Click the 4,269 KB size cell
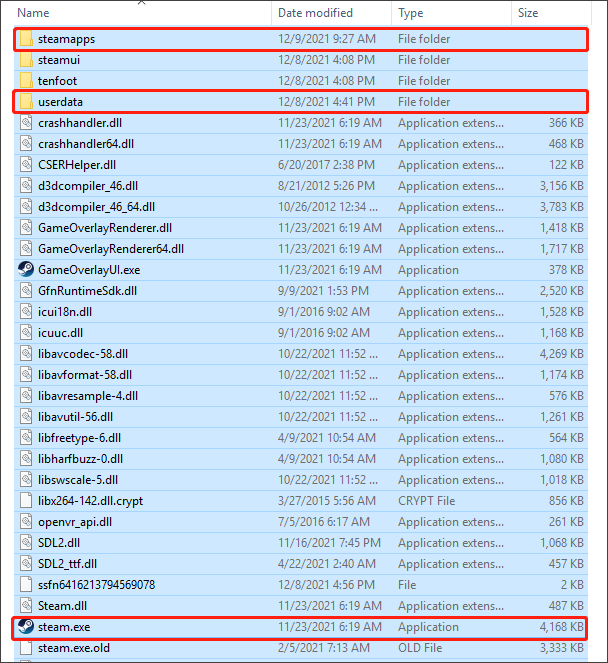Screen dimensions: 608x663 click(x=561, y=353)
